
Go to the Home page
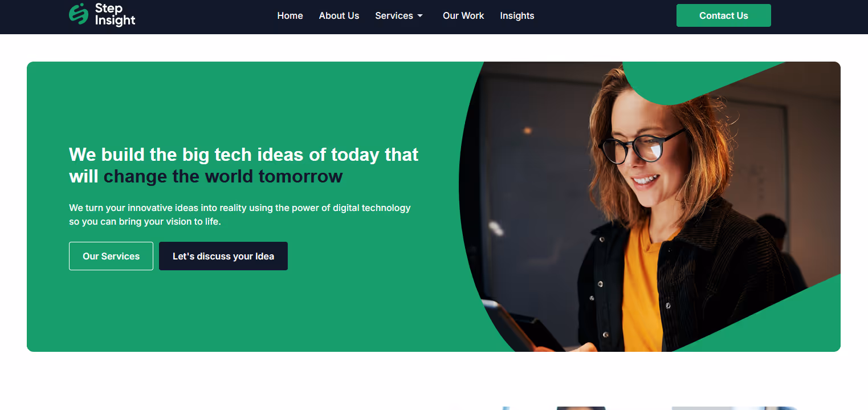[x=290, y=16]
